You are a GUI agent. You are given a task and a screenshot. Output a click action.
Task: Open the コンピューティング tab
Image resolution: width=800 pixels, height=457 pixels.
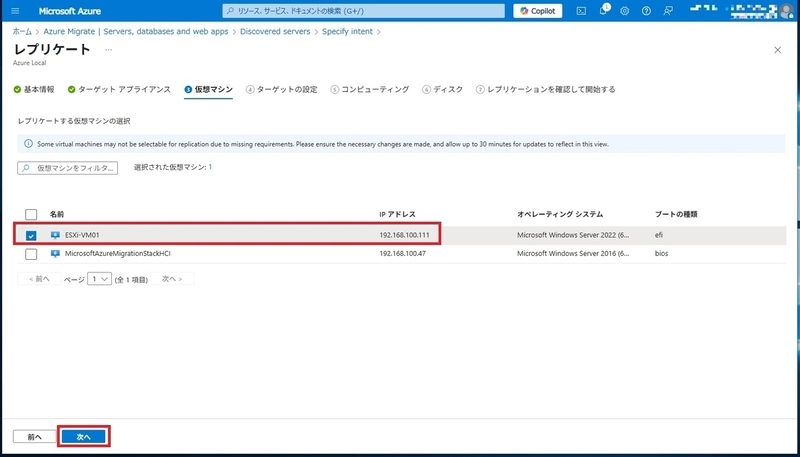(370, 89)
